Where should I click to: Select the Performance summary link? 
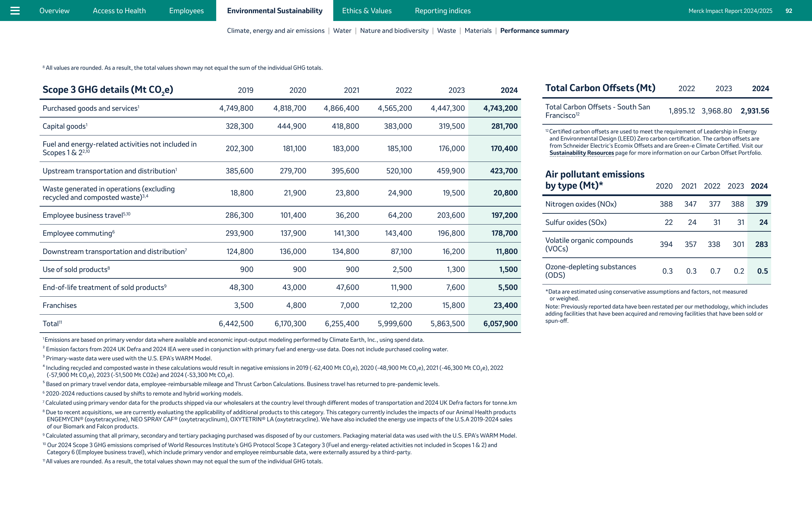point(535,30)
